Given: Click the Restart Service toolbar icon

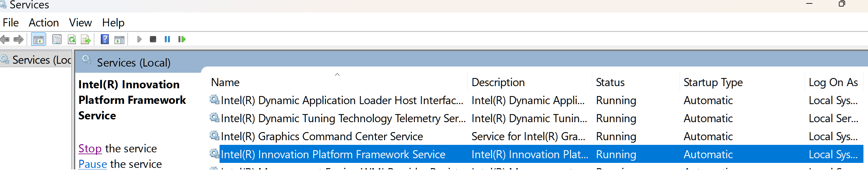Looking at the screenshot, I should [x=182, y=39].
